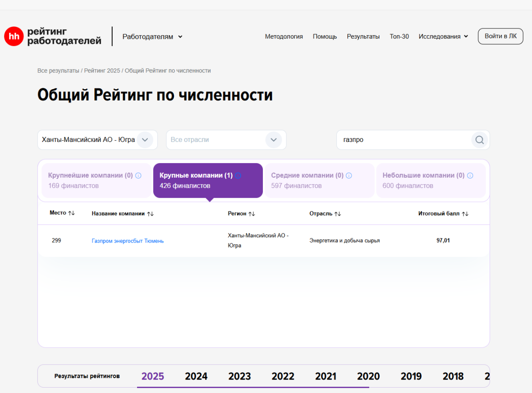Image resolution: width=532 pixels, height=393 pixels.
Task: Sort by Название компании arrows
Action: pyautogui.click(x=150, y=214)
